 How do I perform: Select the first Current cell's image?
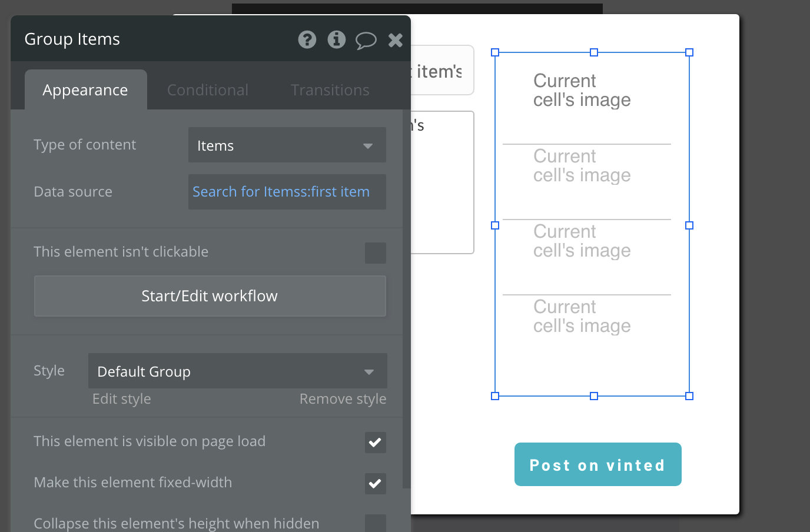click(582, 91)
